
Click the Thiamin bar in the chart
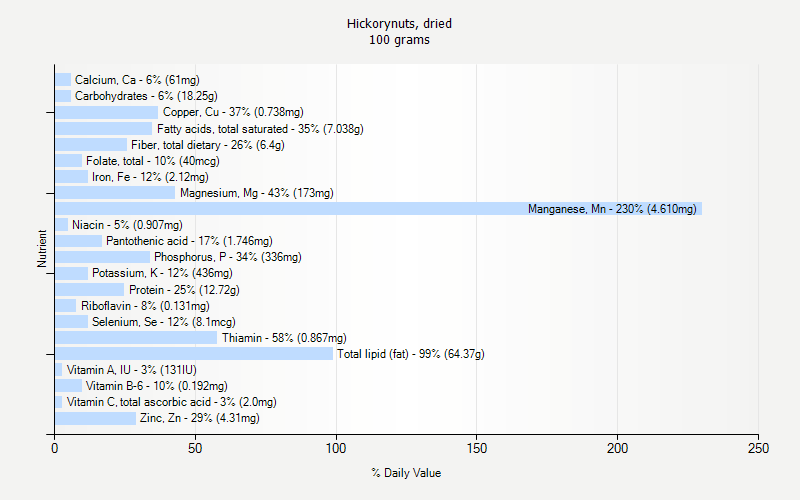tap(136, 338)
